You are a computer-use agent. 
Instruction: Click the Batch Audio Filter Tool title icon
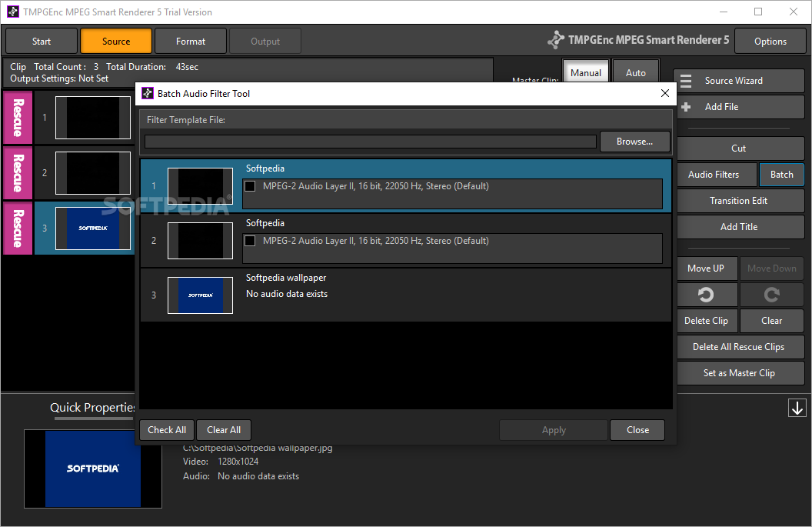click(148, 93)
